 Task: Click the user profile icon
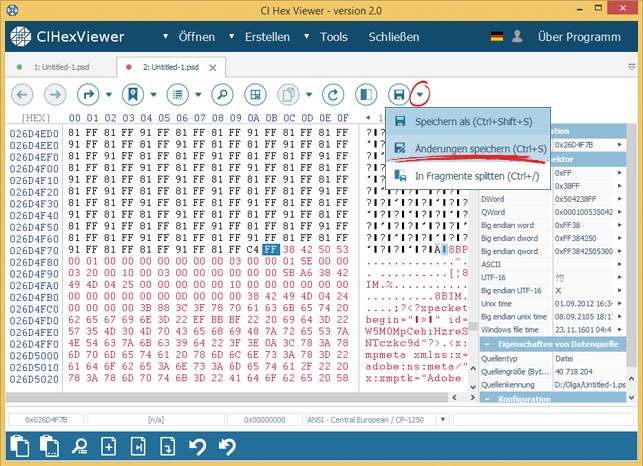pos(517,37)
